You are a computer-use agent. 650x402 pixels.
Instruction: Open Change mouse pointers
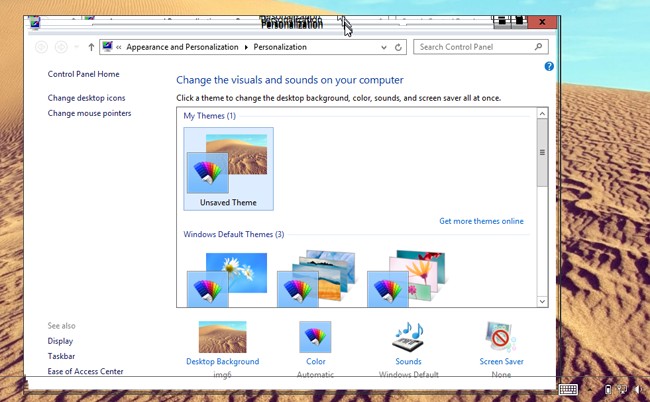[89, 114]
